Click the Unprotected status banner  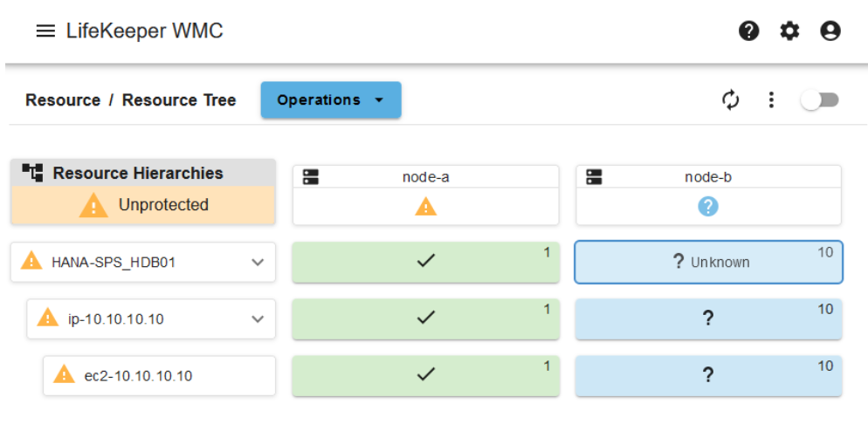[143, 206]
